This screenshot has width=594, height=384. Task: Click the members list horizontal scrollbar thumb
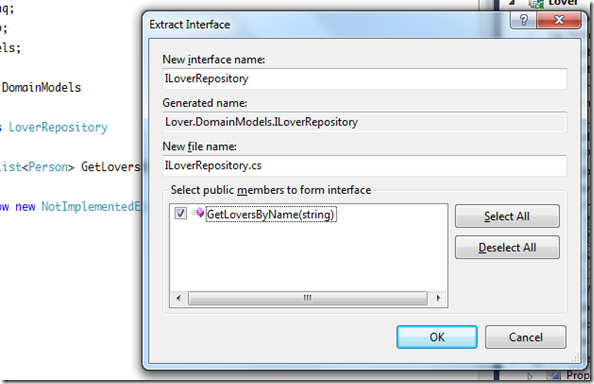coord(308,298)
